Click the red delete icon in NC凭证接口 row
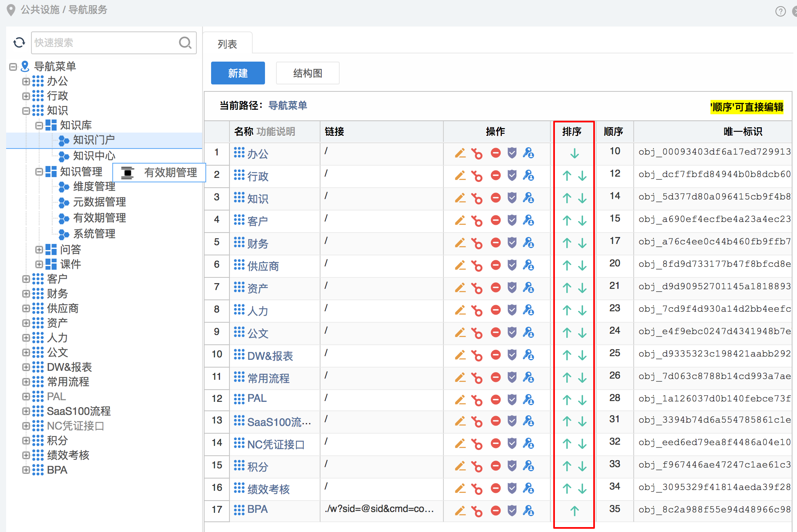This screenshot has width=797, height=532. coord(496,443)
